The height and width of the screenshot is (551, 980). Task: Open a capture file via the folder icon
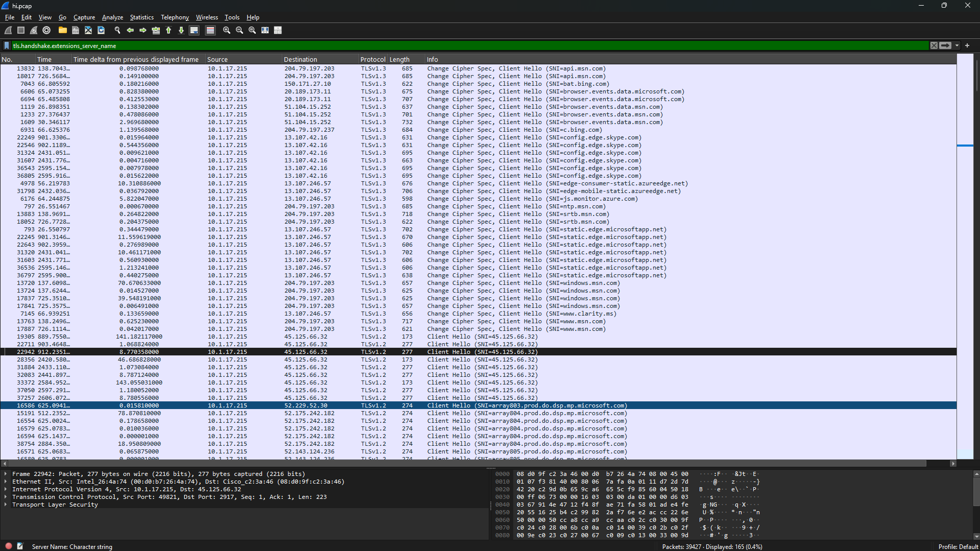point(62,31)
